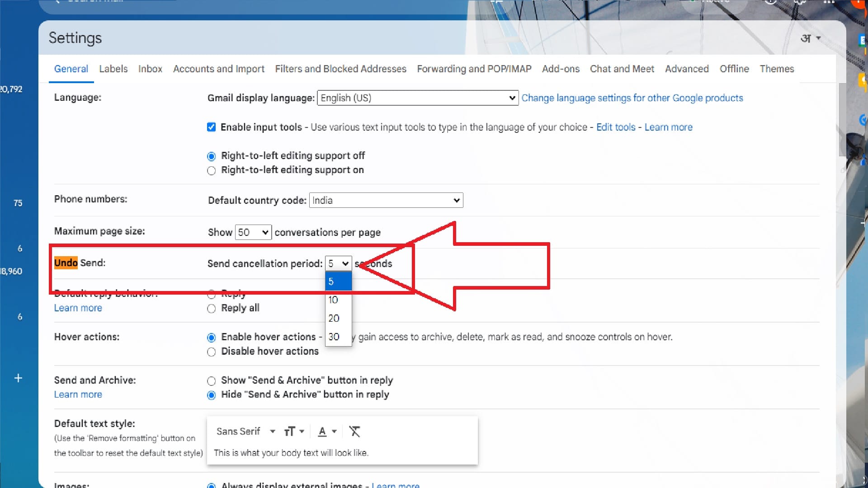The height and width of the screenshot is (488, 868).
Task: Open Learn more under Send and Archive
Action: (78, 394)
